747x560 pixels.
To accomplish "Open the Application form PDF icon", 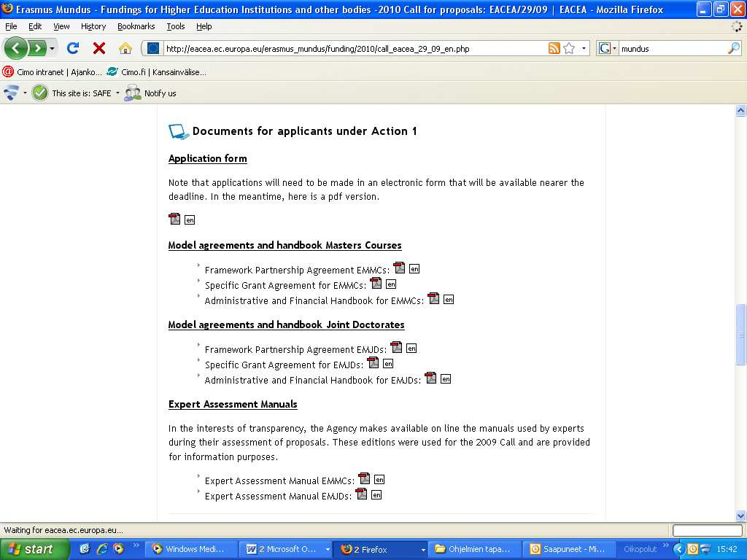I will (x=174, y=219).
